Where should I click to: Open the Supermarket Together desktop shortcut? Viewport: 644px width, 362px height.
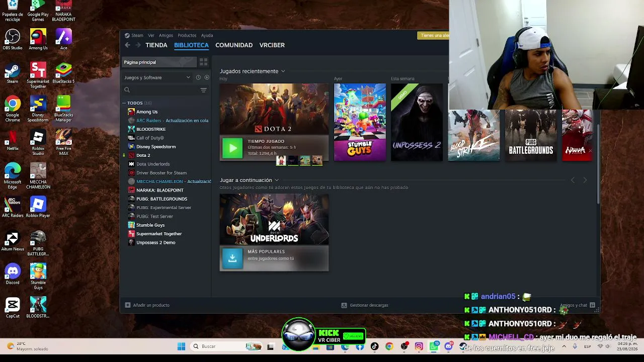(x=38, y=75)
